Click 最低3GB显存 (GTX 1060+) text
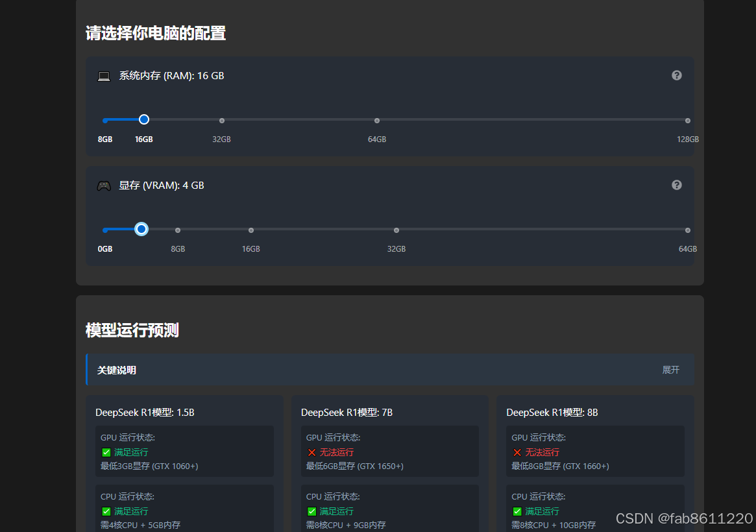 pyautogui.click(x=149, y=466)
